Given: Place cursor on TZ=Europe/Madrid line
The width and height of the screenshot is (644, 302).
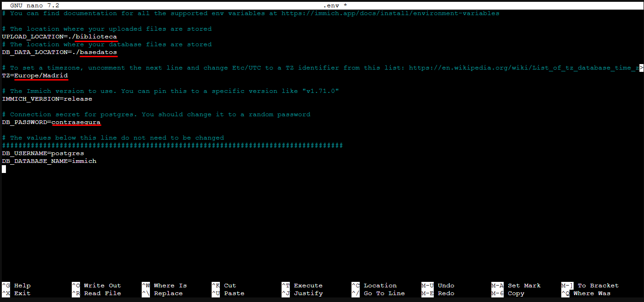Looking at the screenshot, I should [35, 75].
